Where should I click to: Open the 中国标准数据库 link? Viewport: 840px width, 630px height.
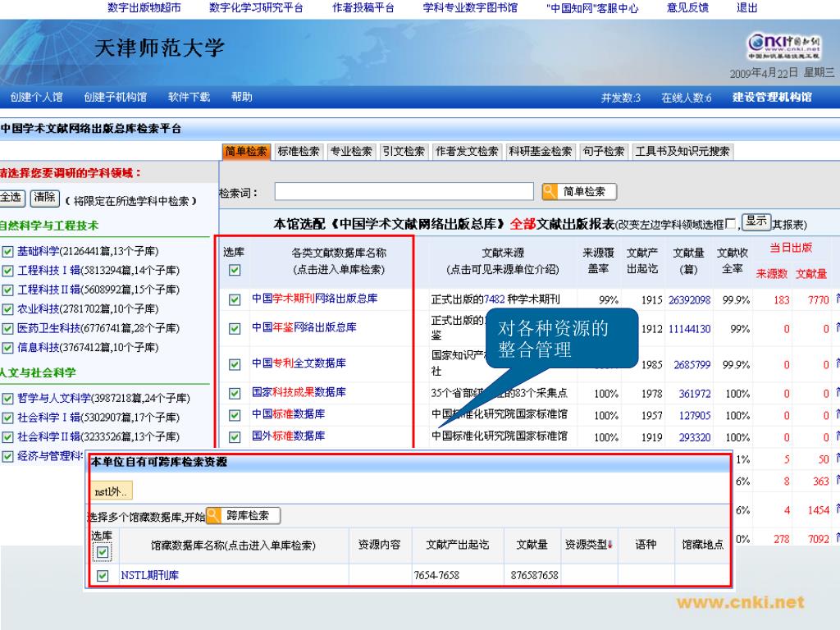(x=288, y=414)
